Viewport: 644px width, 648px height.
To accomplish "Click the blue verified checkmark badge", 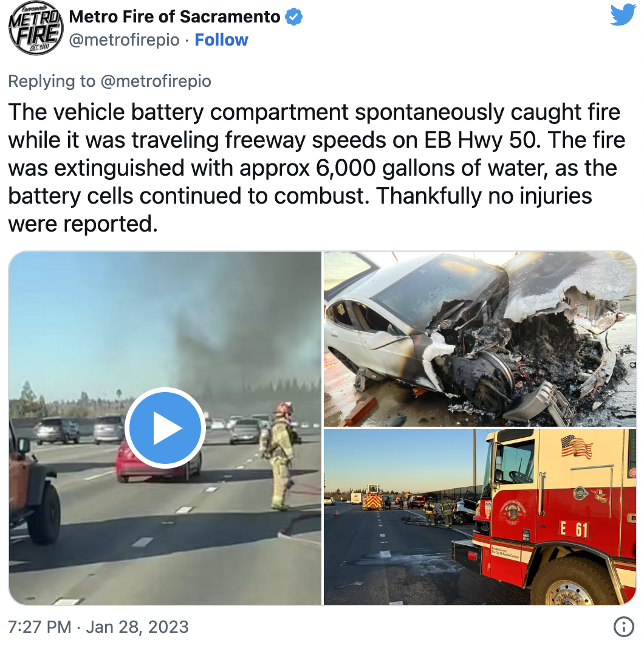I will coord(293,17).
